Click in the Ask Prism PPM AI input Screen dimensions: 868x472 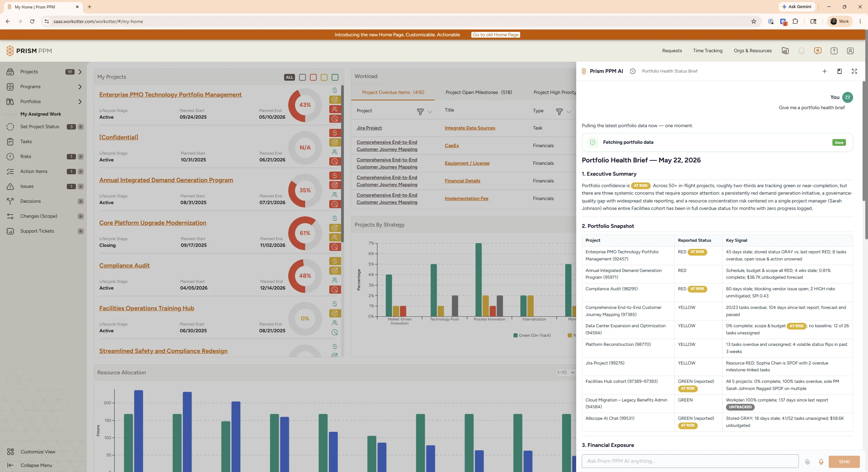tap(690, 461)
